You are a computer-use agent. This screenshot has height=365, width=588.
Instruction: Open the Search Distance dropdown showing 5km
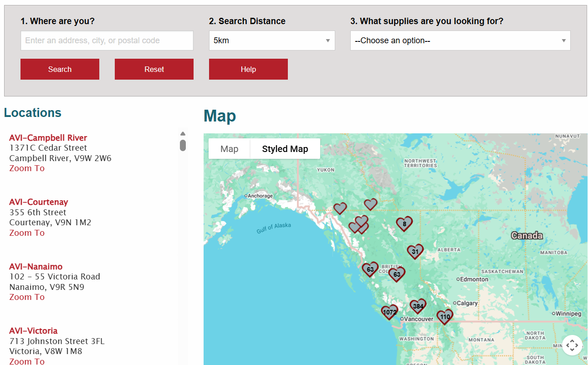click(x=272, y=41)
